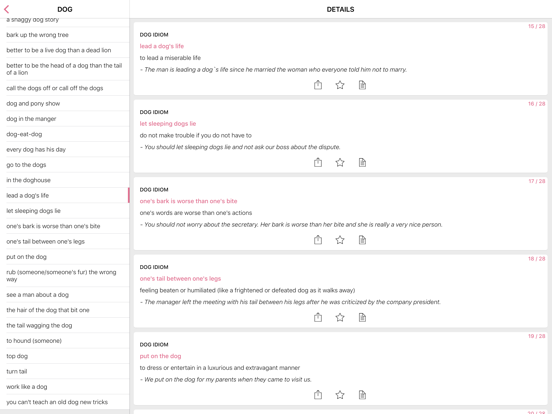Go back using the pink chevron
Viewport: 552px width, 414px height.
pyautogui.click(x=6, y=10)
